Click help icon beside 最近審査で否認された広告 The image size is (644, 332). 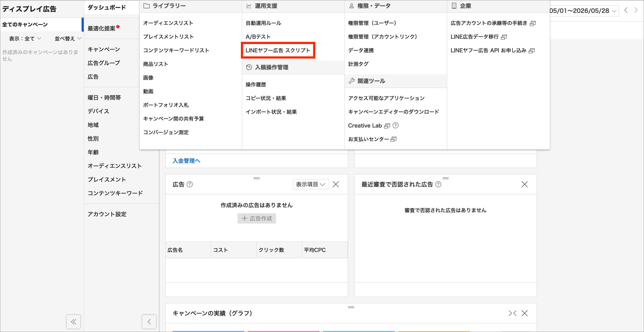tap(438, 184)
